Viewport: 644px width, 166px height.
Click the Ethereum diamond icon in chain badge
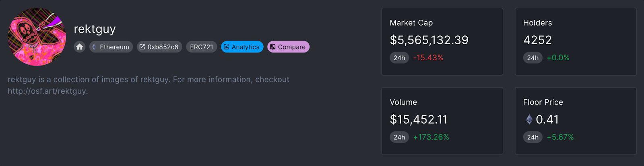point(94,47)
